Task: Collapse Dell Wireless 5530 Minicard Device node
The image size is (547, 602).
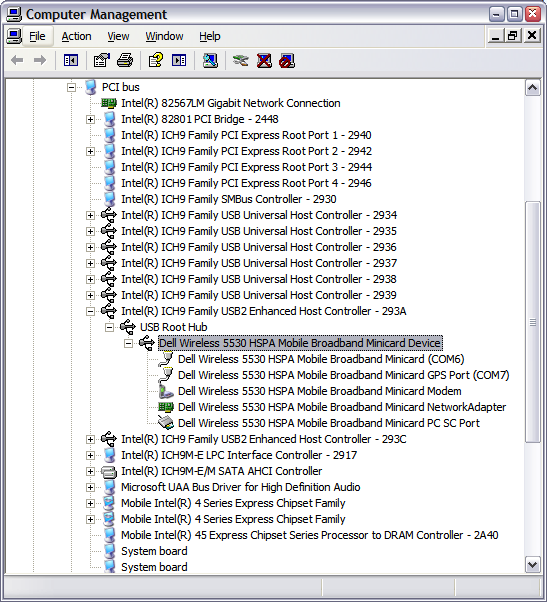Action: (x=129, y=343)
